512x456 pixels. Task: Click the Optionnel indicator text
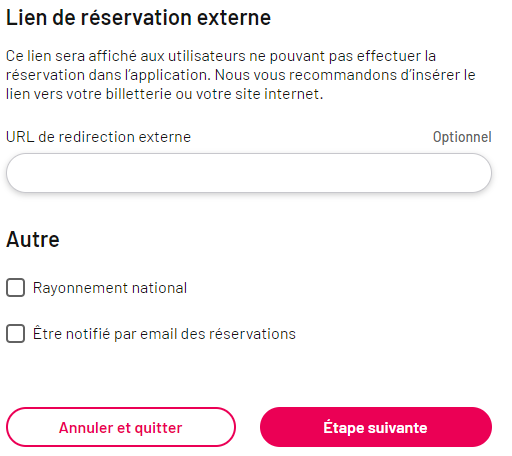click(x=462, y=137)
